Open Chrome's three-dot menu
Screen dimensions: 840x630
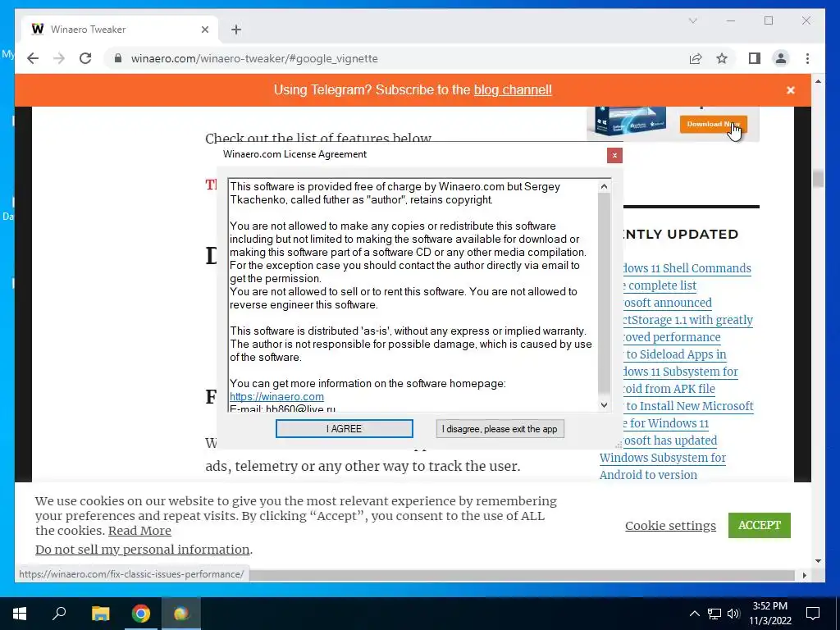click(807, 58)
